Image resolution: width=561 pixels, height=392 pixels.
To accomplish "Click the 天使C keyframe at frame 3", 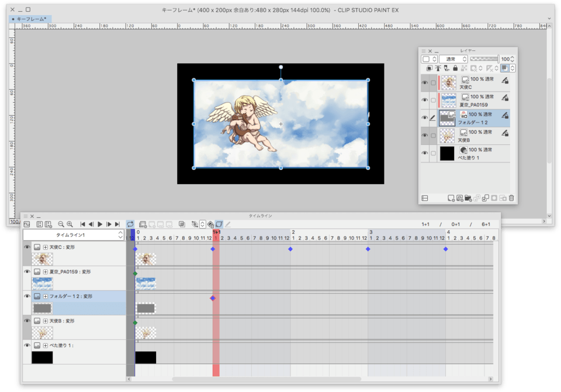I will [x=368, y=249].
